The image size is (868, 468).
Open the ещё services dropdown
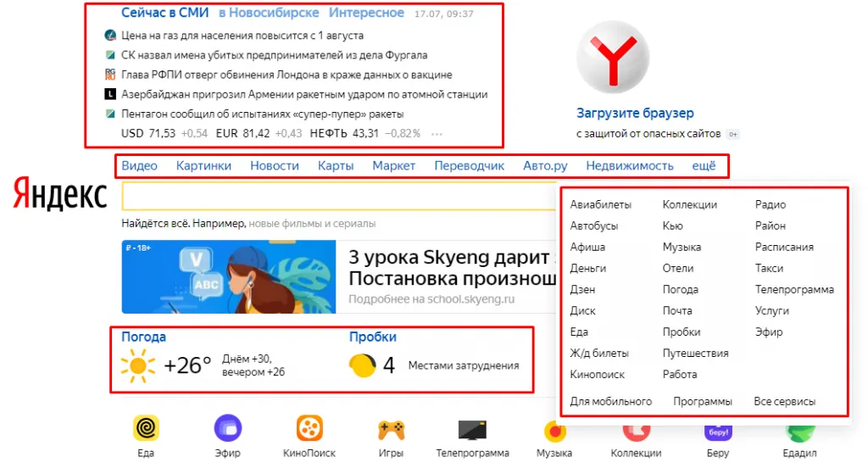pyautogui.click(x=704, y=165)
